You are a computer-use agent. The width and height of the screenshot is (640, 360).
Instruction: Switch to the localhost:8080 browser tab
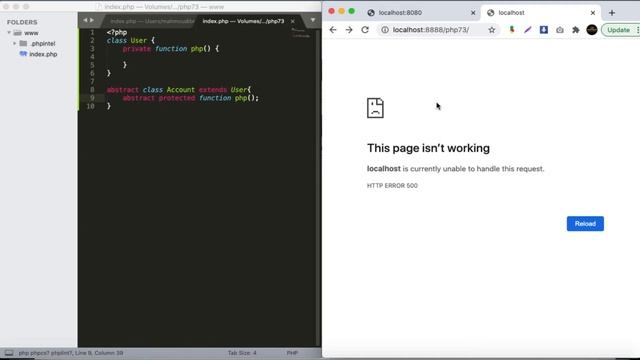point(420,13)
